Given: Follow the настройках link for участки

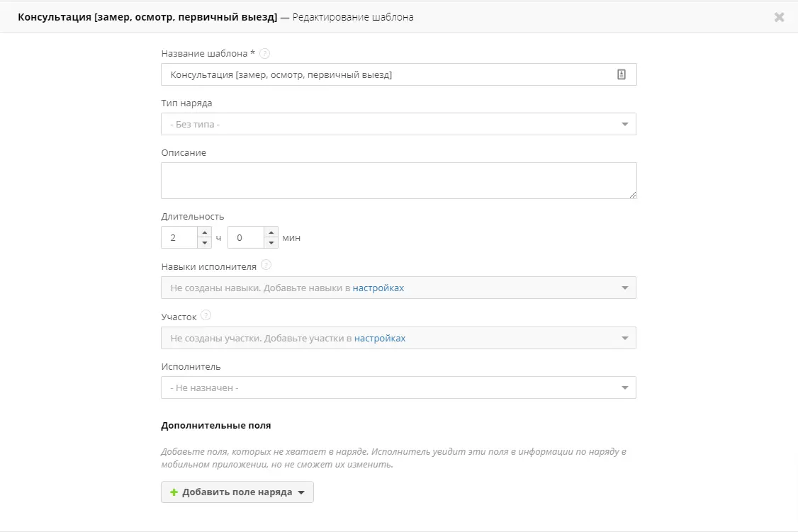Looking at the screenshot, I should [380, 338].
